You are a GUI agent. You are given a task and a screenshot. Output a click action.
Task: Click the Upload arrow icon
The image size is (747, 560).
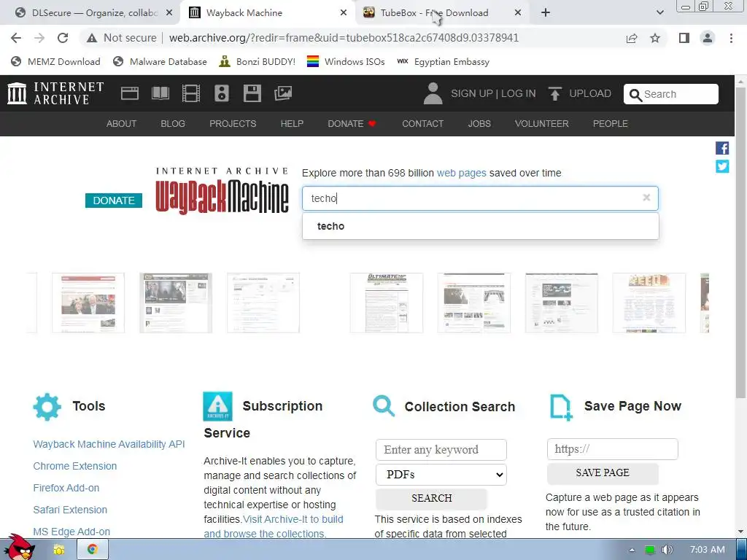point(554,93)
